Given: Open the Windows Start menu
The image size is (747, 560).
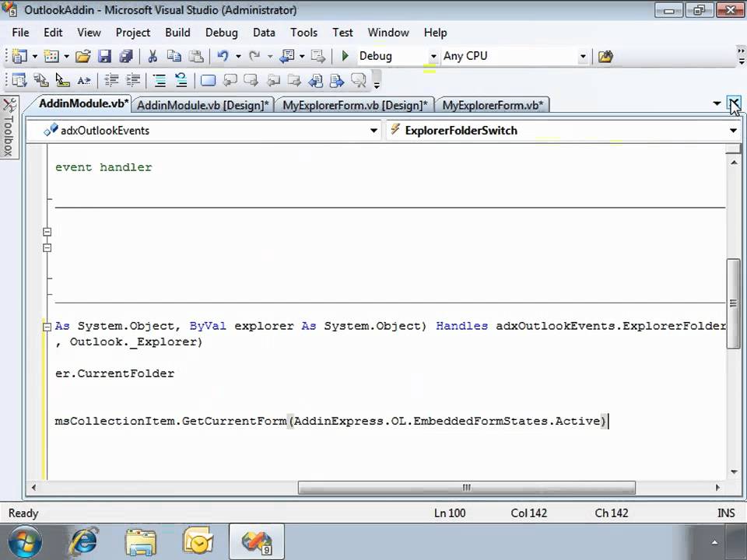Looking at the screenshot, I should click(x=24, y=542).
